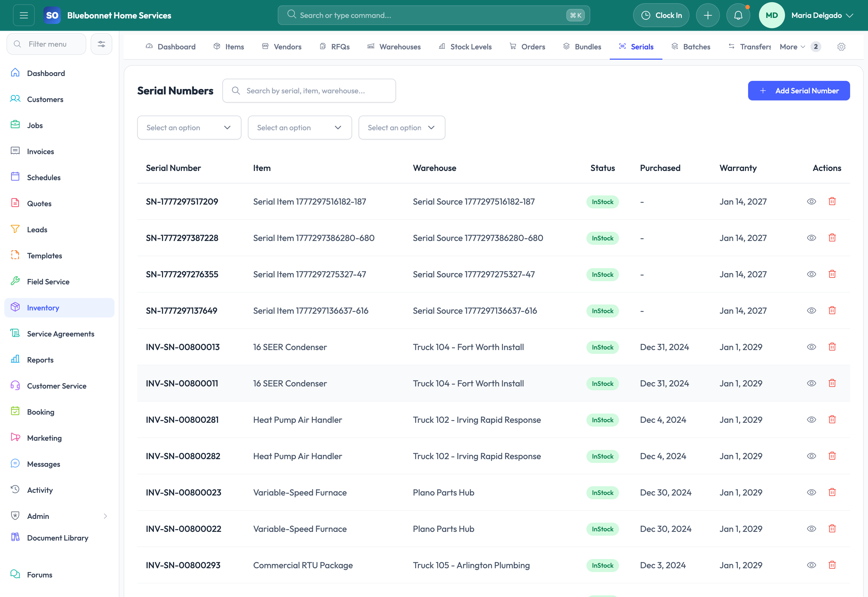The image size is (868, 597).
Task: Open the second Select an option filter
Action: 300,128
